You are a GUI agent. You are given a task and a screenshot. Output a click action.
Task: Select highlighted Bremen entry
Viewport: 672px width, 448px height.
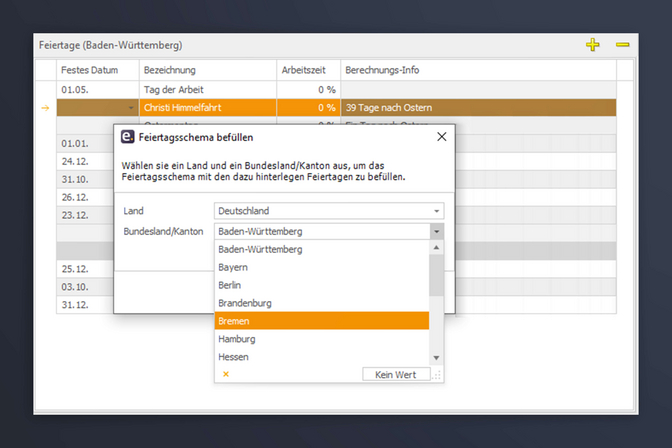point(321,321)
